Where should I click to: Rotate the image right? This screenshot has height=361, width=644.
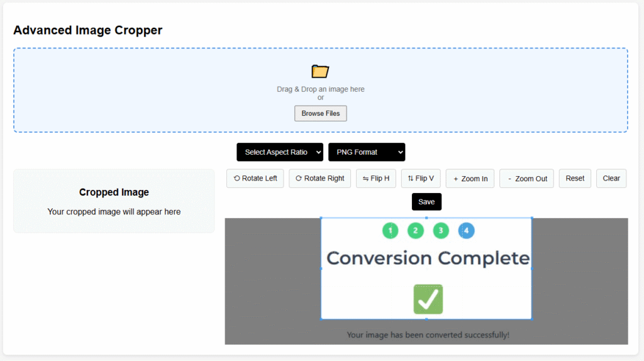pyautogui.click(x=320, y=179)
